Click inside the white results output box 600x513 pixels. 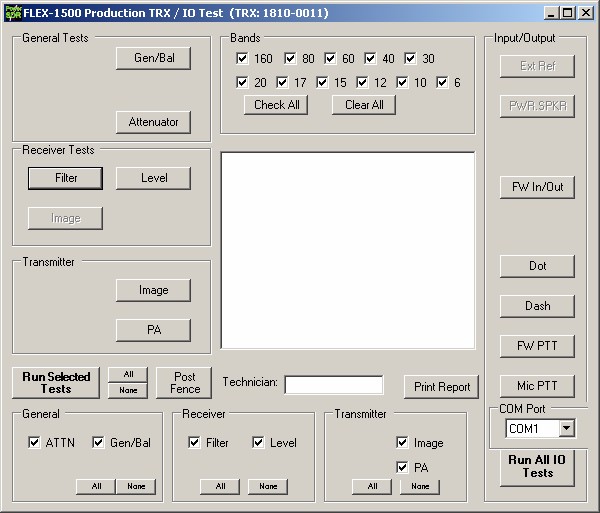click(x=348, y=251)
